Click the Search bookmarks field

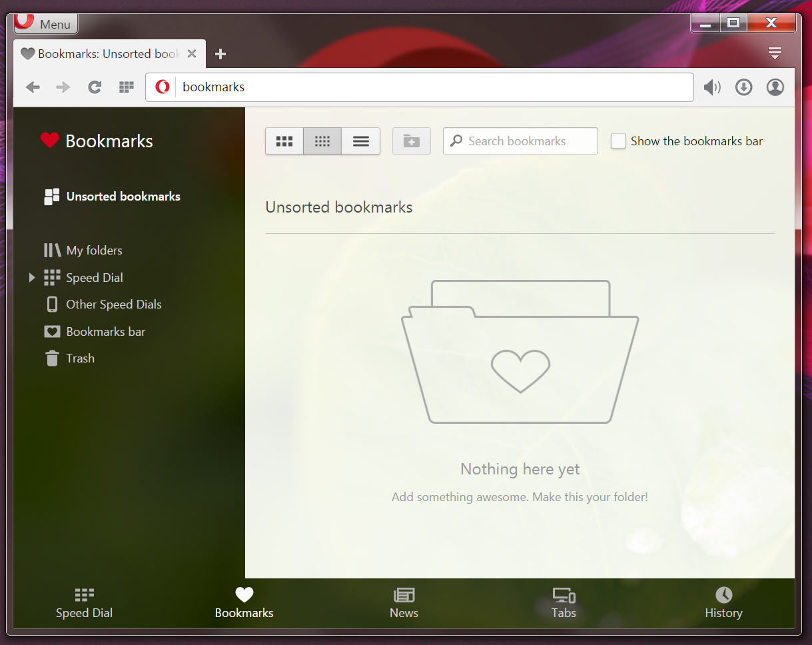tap(526, 141)
